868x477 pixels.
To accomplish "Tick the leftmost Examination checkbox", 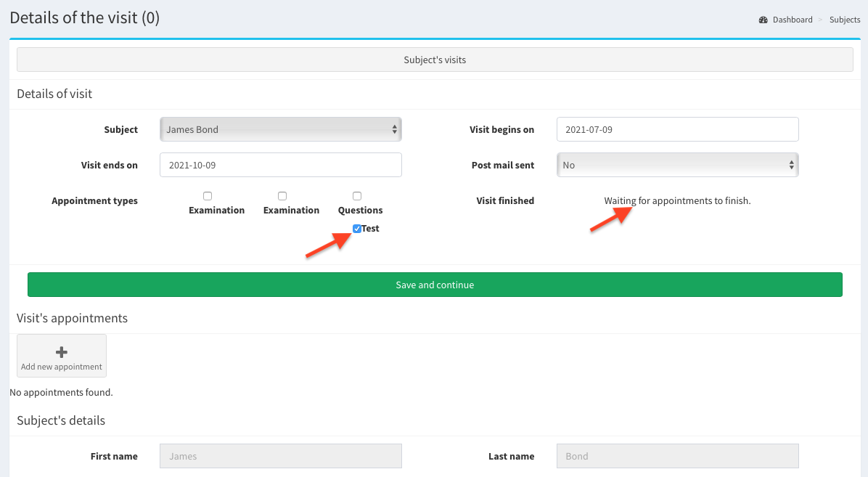I will point(208,196).
